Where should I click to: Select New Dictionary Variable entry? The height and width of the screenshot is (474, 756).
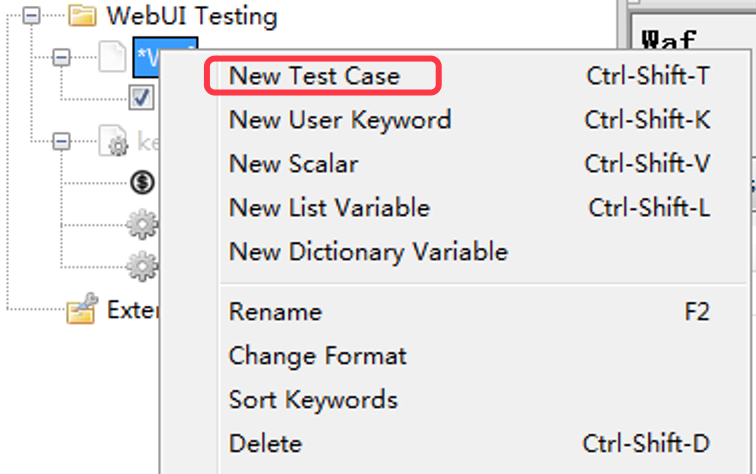(368, 251)
